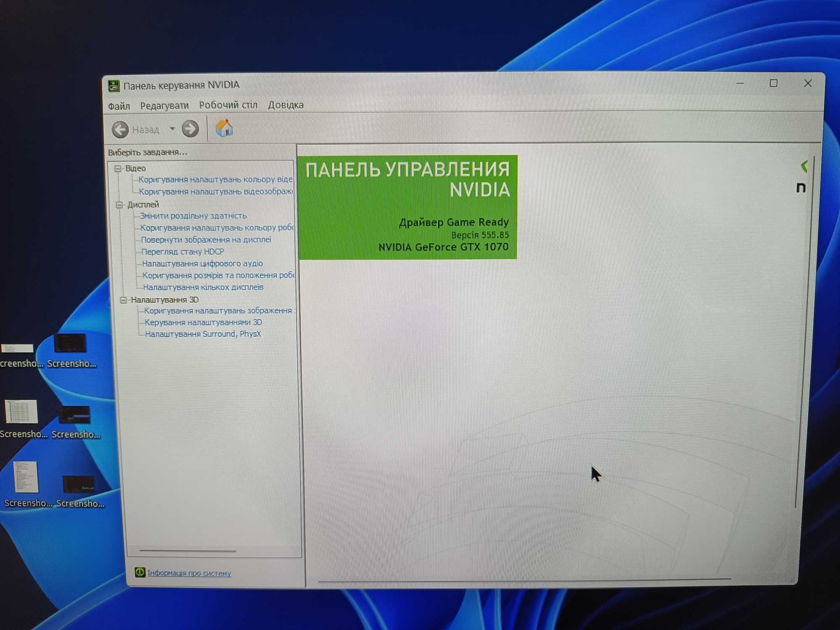Select Змінити роздільну здатність
The width and height of the screenshot is (840, 630).
(x=193, y=216)
